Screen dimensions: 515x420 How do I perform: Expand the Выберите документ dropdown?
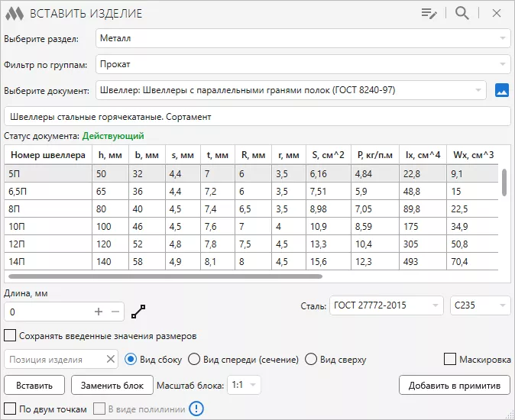click(290, 90)
